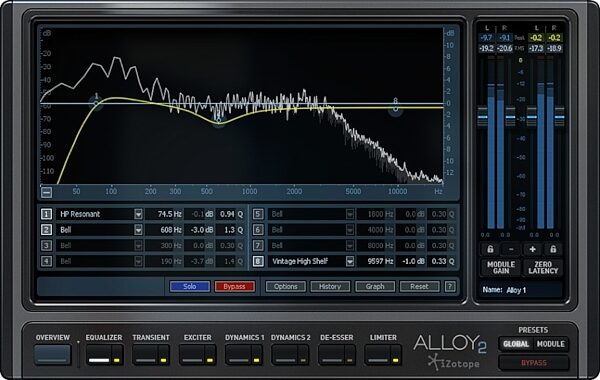Click the Graph button
The height and width of the screenshot is (380, 600).
tap(375, 286)
